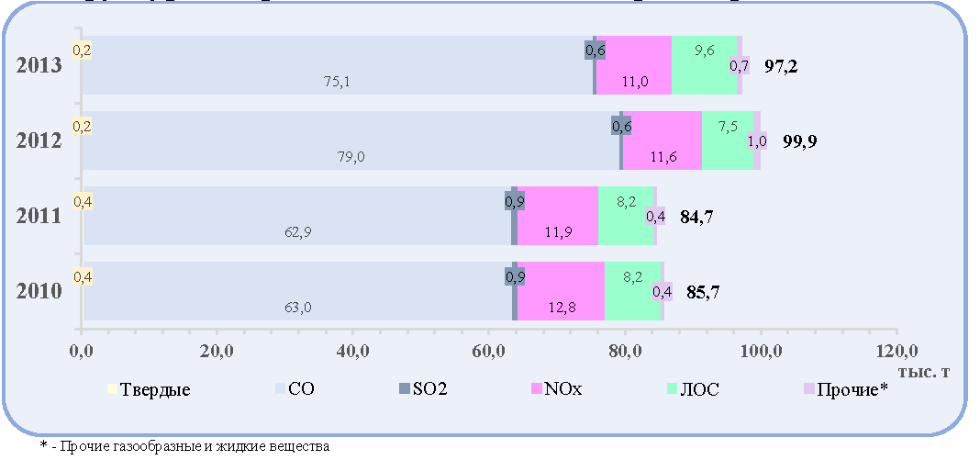Click the 2012 total label 99,9
980x460 pixels.
pyautogui.click(x=799, y=142)
